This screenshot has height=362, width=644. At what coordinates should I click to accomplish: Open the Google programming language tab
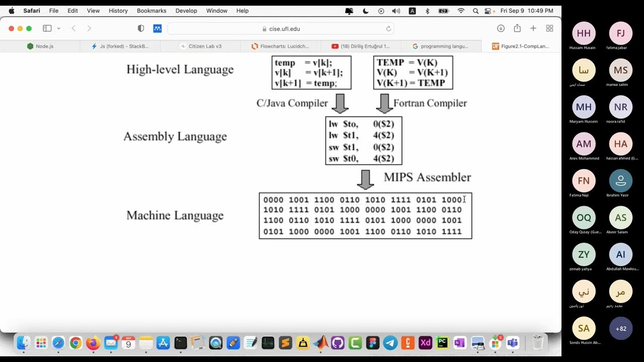[441, 46]
